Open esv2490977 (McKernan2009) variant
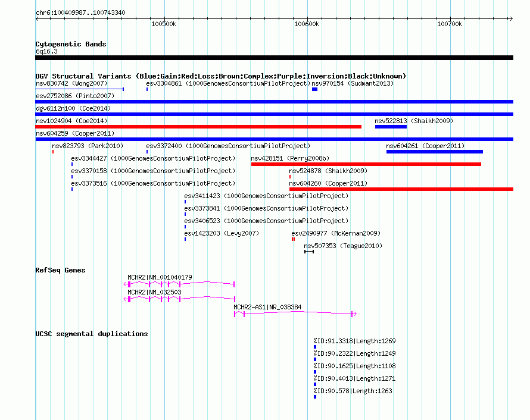 tap(336, 233)
